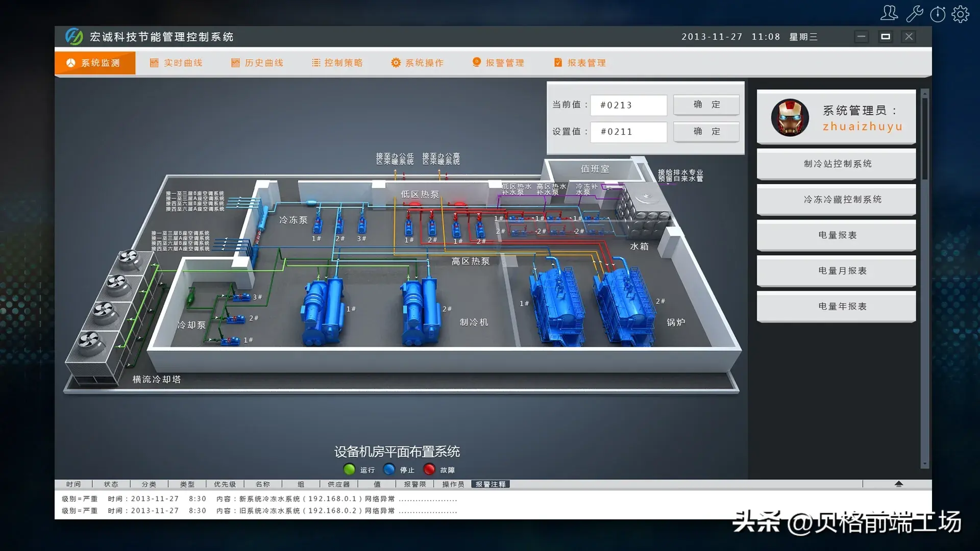Click the 设置值 input field
The width and height of the screenshot is (980, 551).
[628, 132]
